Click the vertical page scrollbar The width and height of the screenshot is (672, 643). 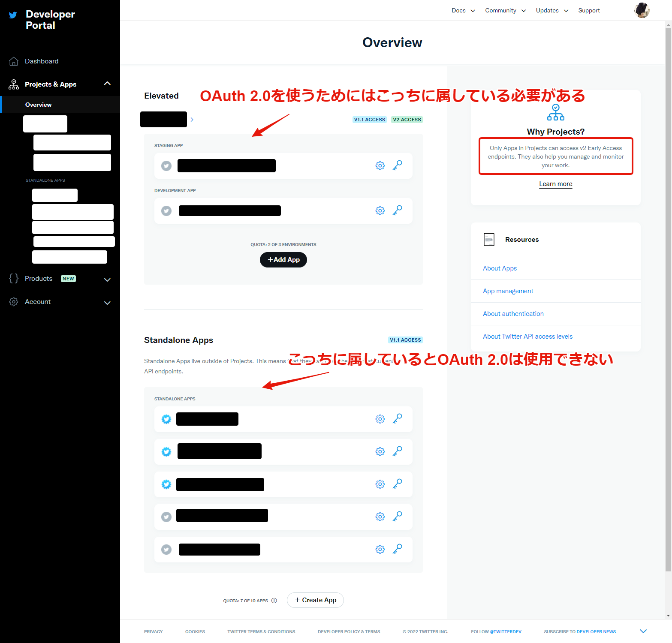pyautogui.click(x=668, y=300)
